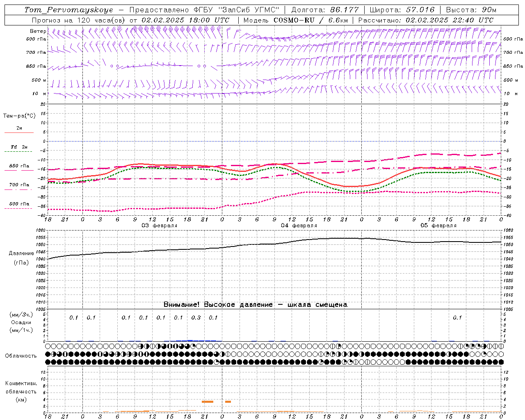Click the Широта: 57.016 value

click(402, 10)
